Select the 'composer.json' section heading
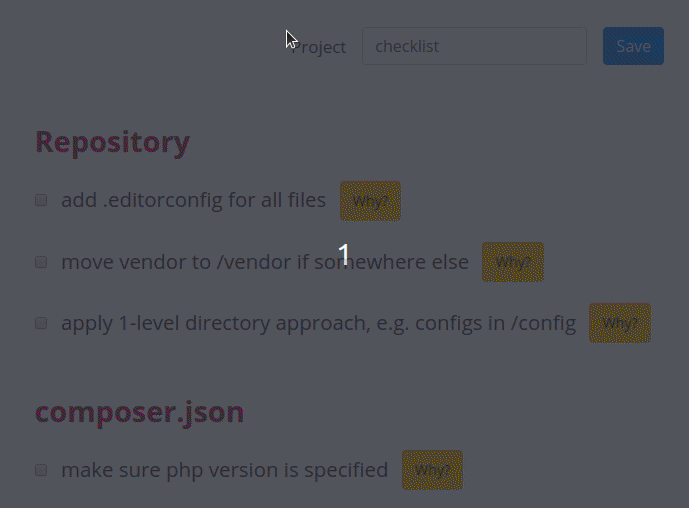The height and width of the screenshot is (508, 689). pyautogui.click(x=139, y=413)
